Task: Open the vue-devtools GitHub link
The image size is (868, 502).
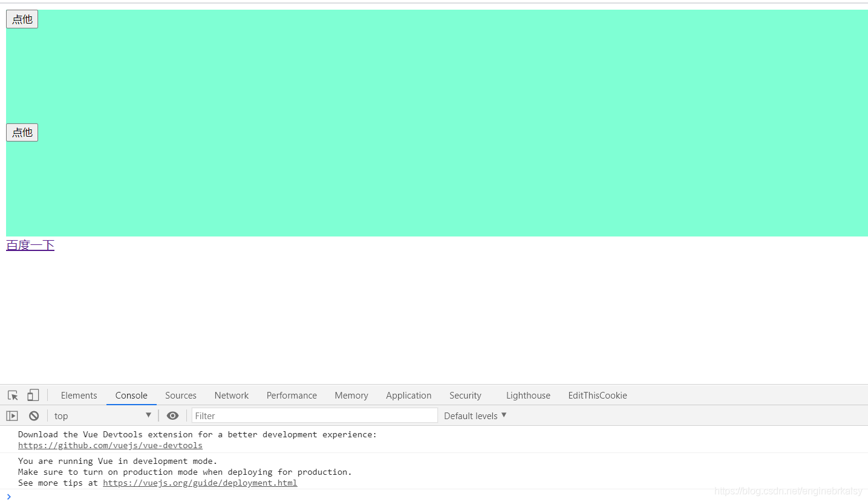Action: 110,446
